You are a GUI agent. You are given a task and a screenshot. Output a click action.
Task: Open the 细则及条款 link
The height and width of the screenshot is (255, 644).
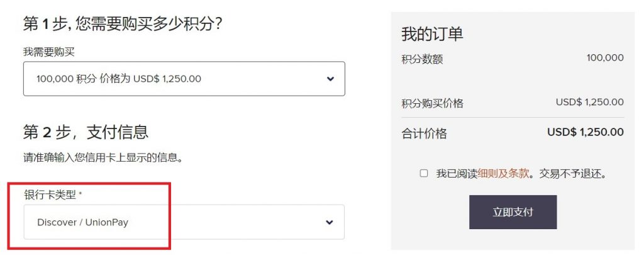(x=503, y=174)
